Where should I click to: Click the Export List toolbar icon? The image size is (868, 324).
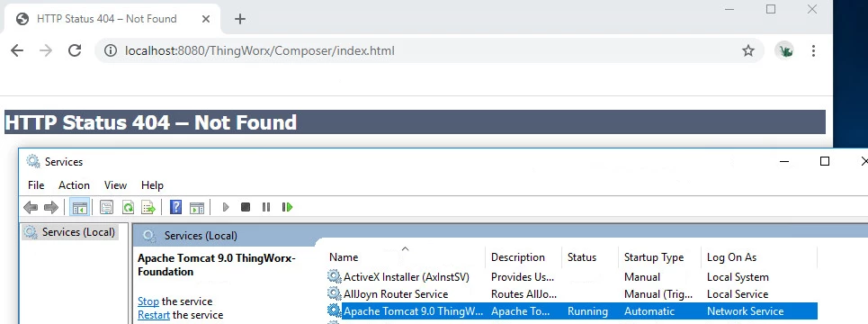pyautogui.click(x=148, y=207)
